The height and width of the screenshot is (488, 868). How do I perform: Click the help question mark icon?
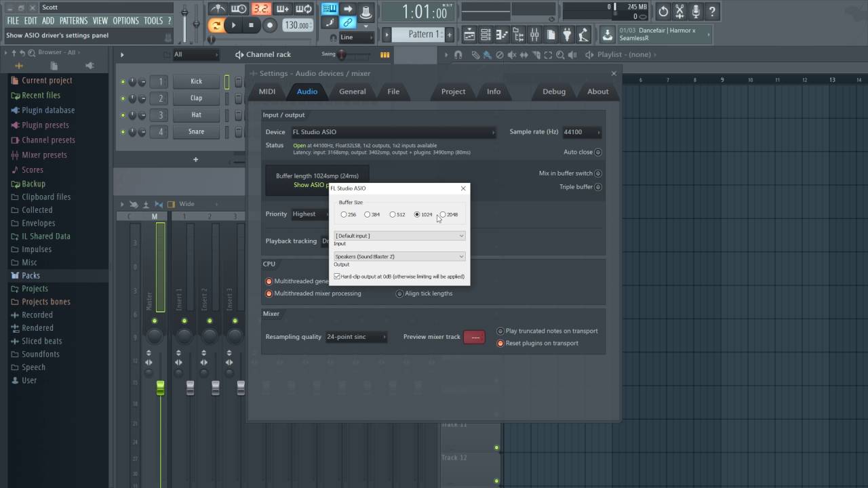coord(712,12)
